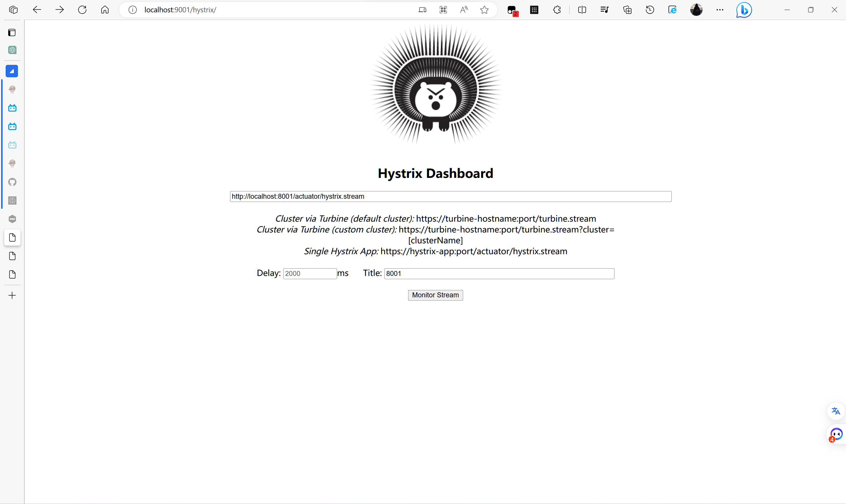The width and height of the screenshot is (846, 504).
Task: Click the floating translate icon
Action: tap(835, 411)
